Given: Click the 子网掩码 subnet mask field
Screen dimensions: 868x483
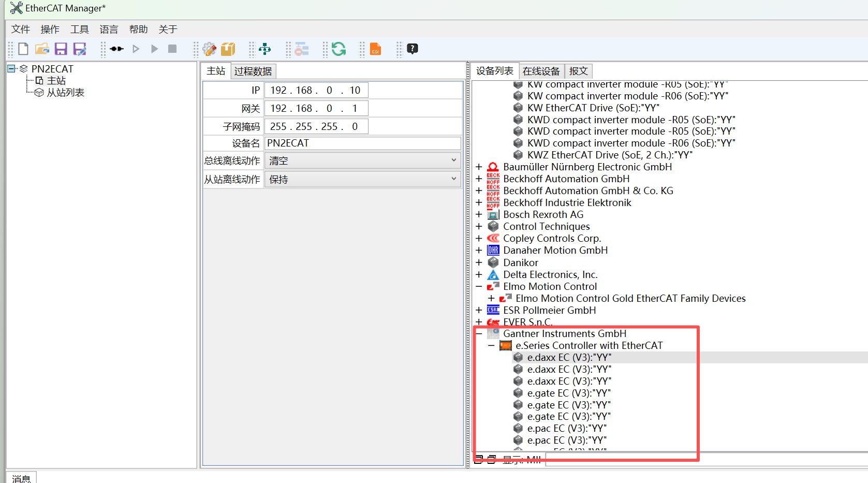Looking at the screenshot, I should 316,126.
